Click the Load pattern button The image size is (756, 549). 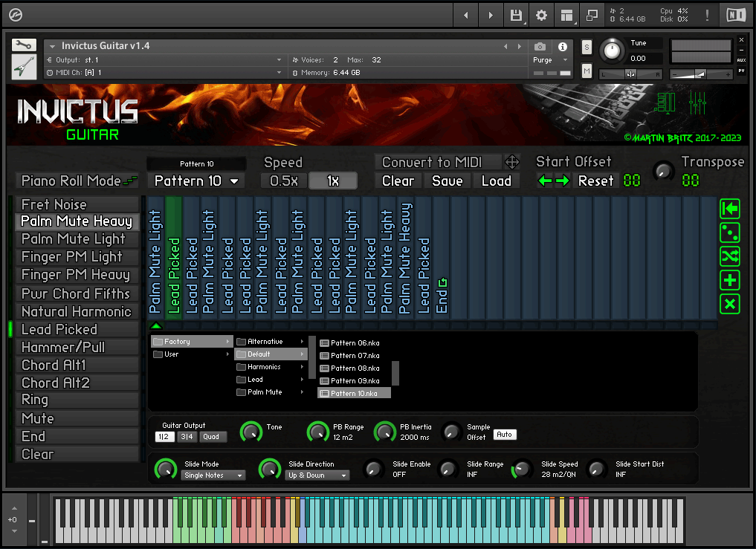point(496,181)
